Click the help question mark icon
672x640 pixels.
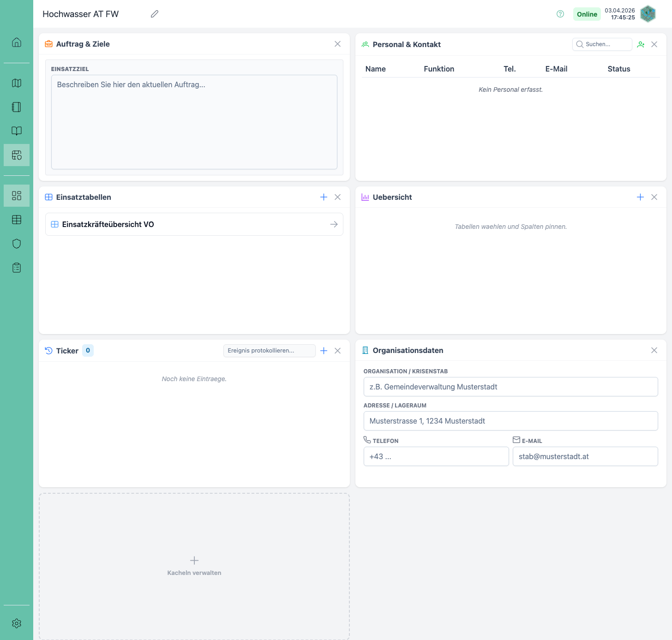pos(560,14)
